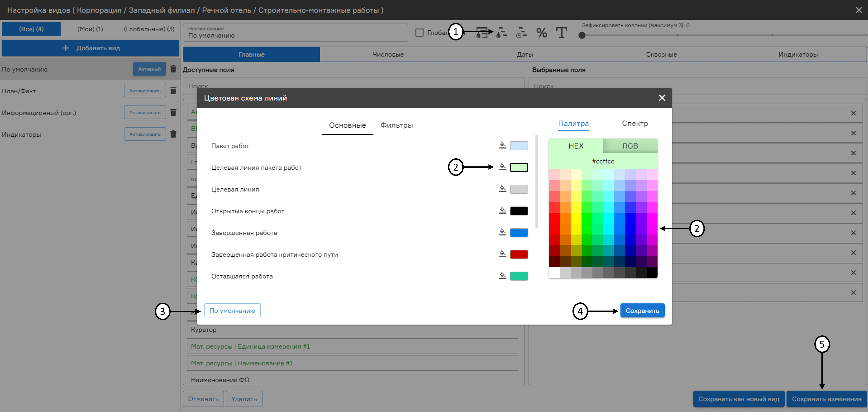Open the Главные fields tab
Screen dimensions: 868x412
251,54
